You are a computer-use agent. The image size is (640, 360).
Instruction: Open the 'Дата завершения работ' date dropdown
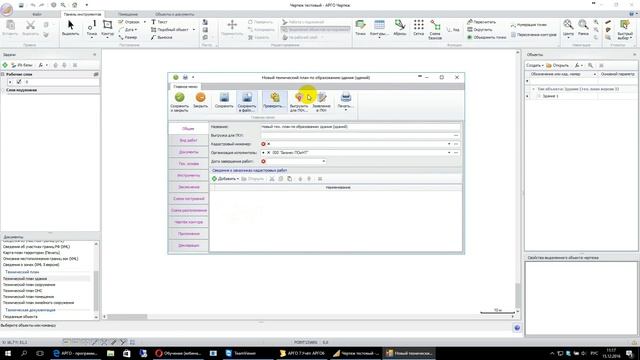coord(324,162)
